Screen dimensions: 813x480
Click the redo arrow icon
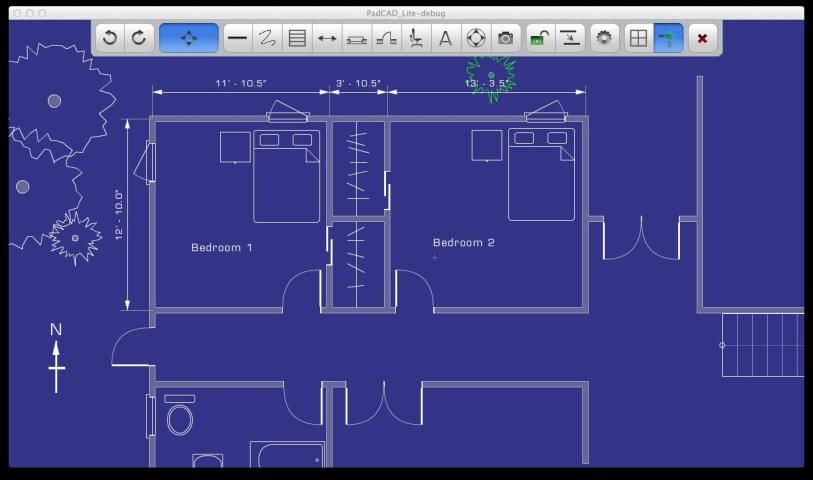click(x=139, y=38)
